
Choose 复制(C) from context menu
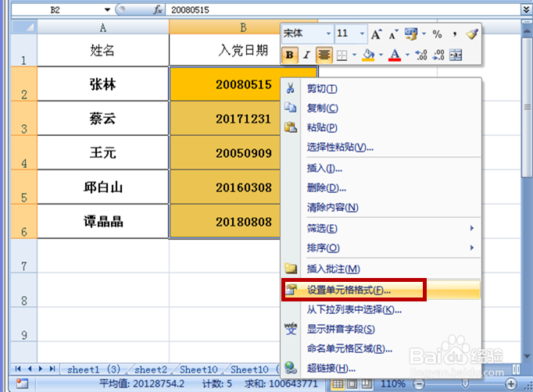381,109
